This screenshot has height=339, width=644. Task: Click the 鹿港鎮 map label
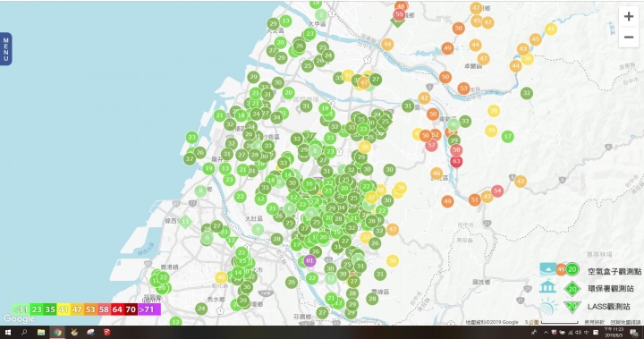tap(170, 267)
